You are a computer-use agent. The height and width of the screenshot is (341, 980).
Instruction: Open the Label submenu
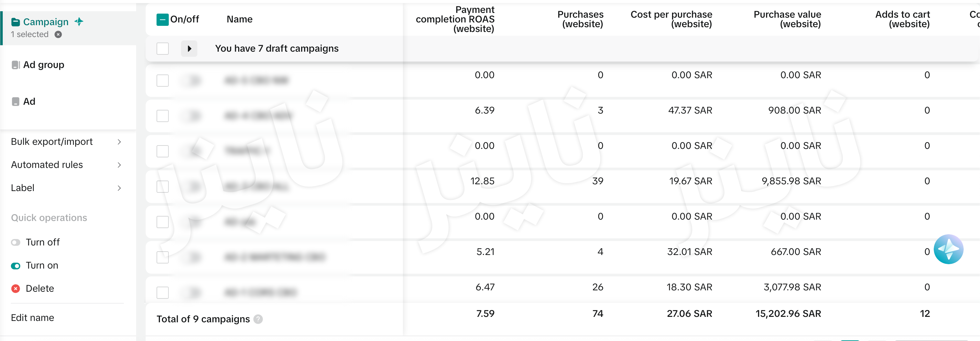[119, 188]
